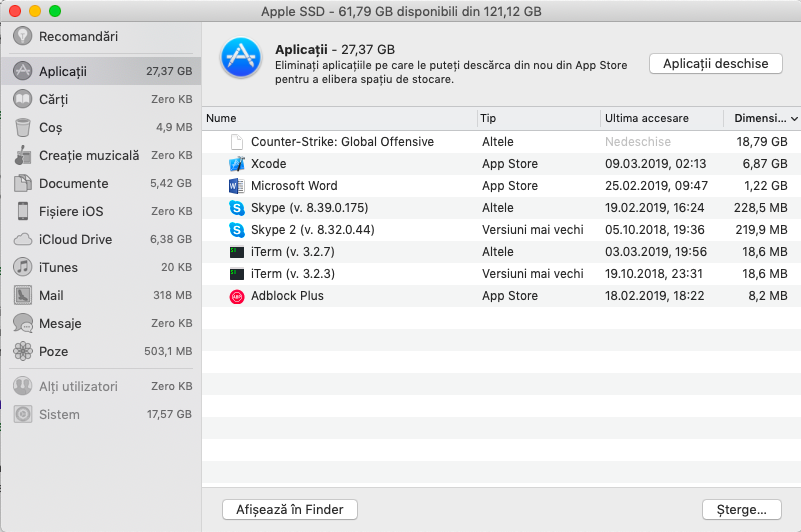This screenshot has width=801, height=532.
Task: Click the Counter-Strike document icon
Action: (236, 142)
